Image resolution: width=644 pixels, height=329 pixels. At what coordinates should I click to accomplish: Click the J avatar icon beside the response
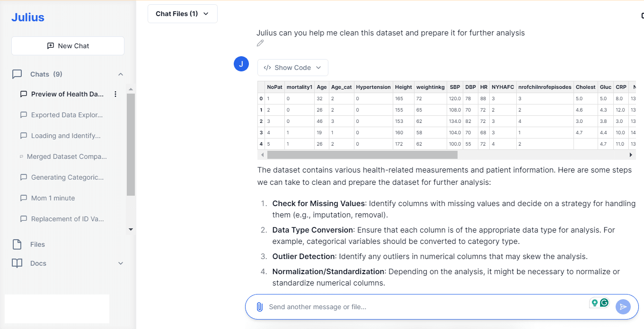coord(241,64)
